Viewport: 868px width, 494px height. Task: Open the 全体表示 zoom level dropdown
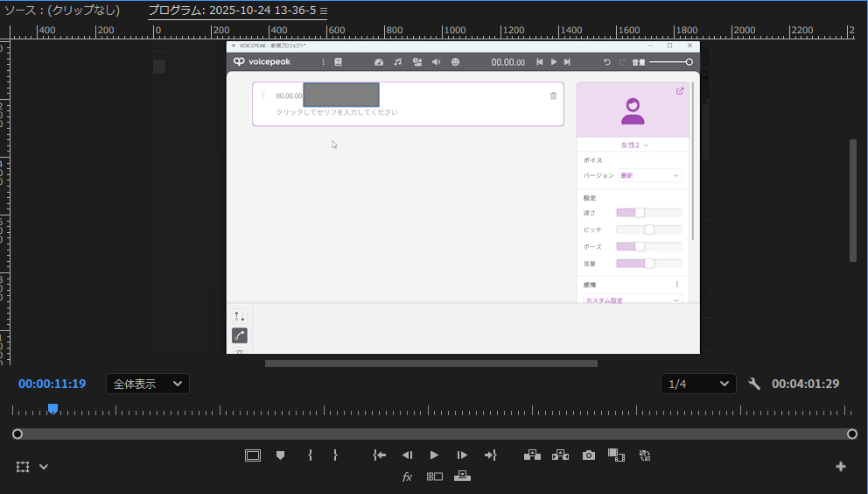click(147, 384)
